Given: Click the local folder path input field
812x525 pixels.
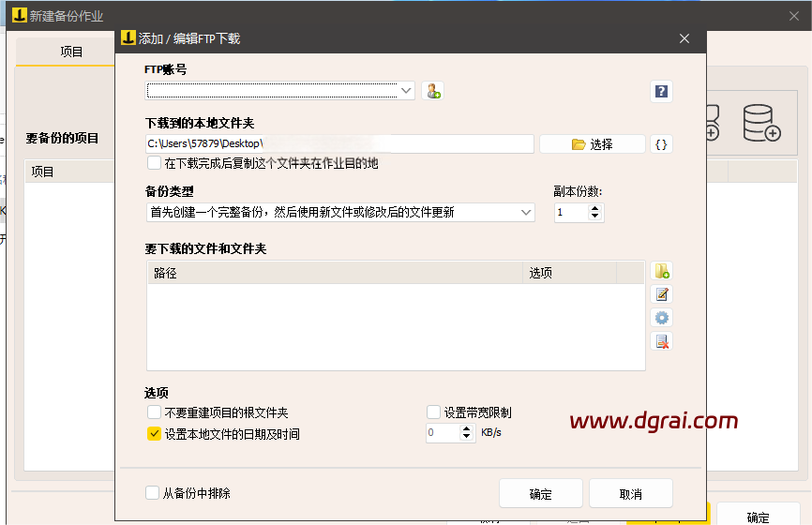Looking at the screenshot, I should click(x=339, y=144).
